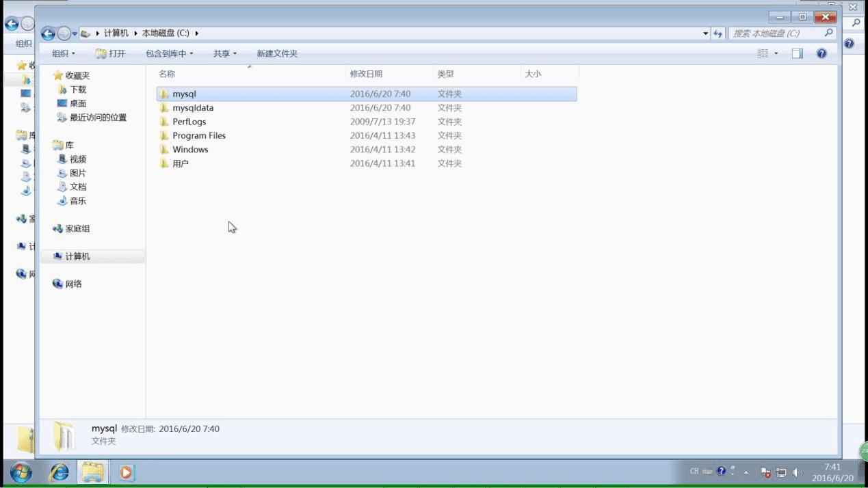
Task: Click the back navigation arrow
Action: (x=47, y=33)
